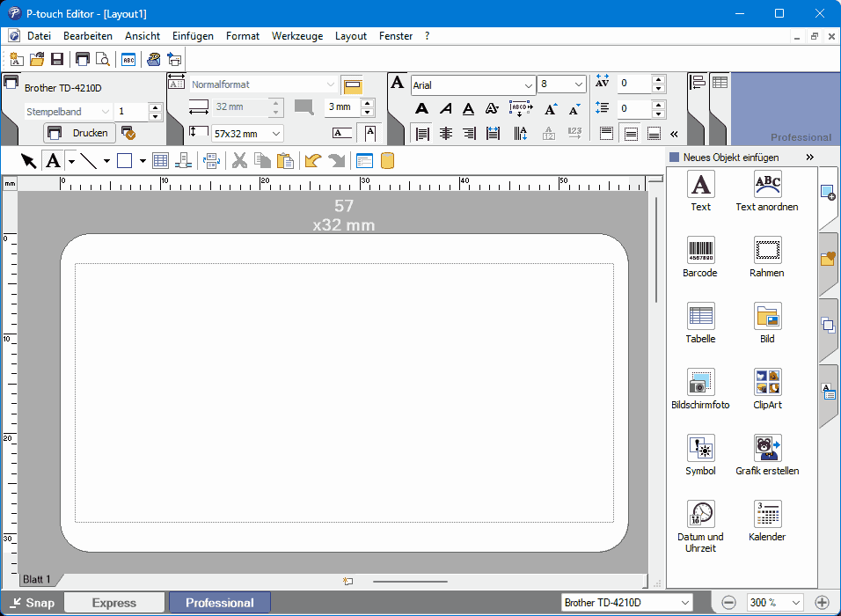The width and height of the screenshot is (841, 616).
Task: Expand the Neues Objekt einfügen panel chevron
Action: point(810,158)
